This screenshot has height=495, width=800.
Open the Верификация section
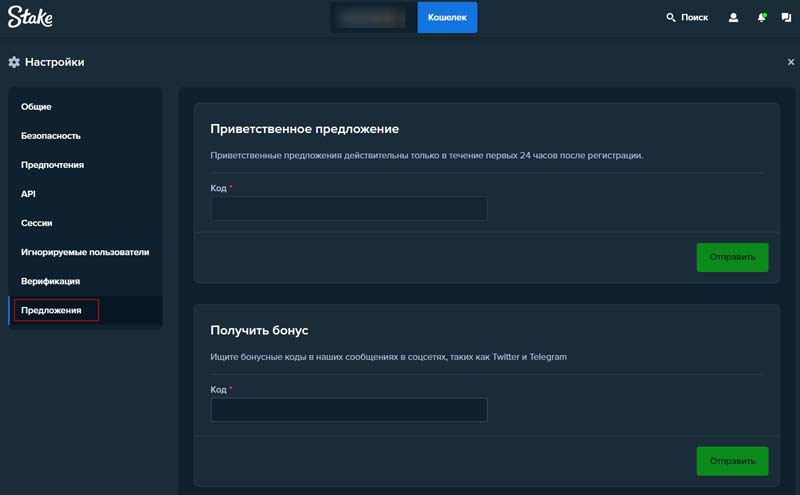point(50,281)
